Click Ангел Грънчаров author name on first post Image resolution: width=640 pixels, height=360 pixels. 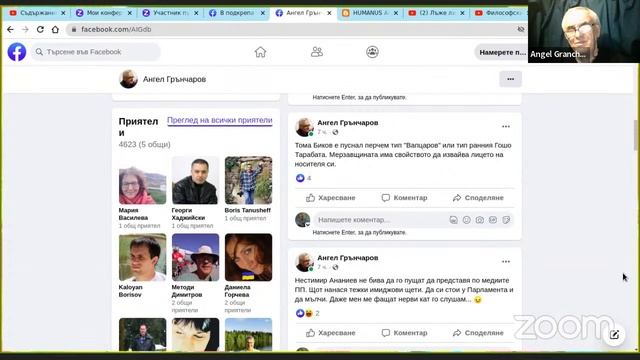348,123
